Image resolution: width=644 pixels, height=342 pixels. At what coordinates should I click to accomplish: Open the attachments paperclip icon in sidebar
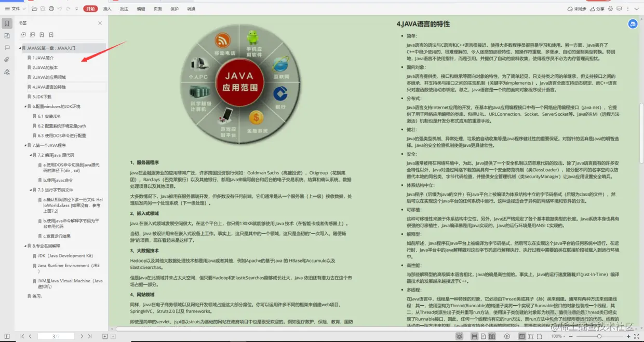point(7,60)
